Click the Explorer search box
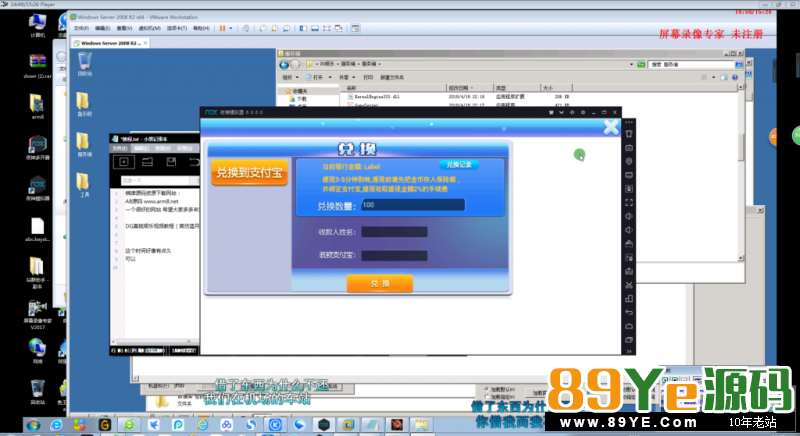 coord(691,65)
